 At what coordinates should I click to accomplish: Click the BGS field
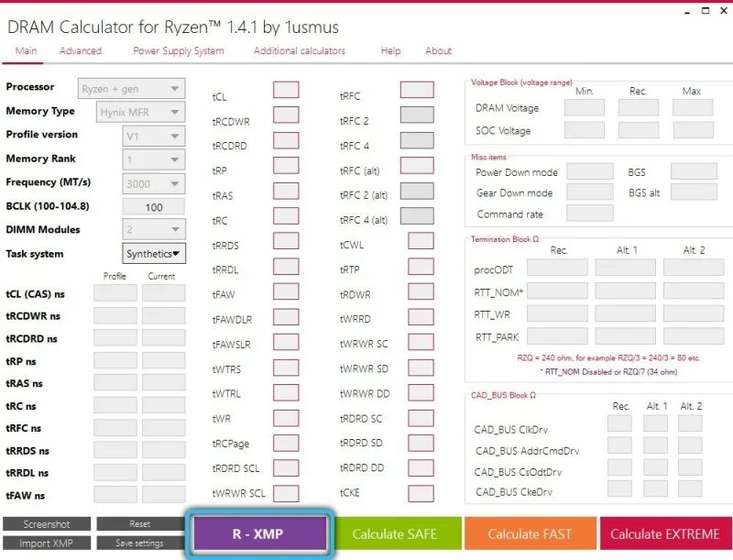tap(694, 171)
